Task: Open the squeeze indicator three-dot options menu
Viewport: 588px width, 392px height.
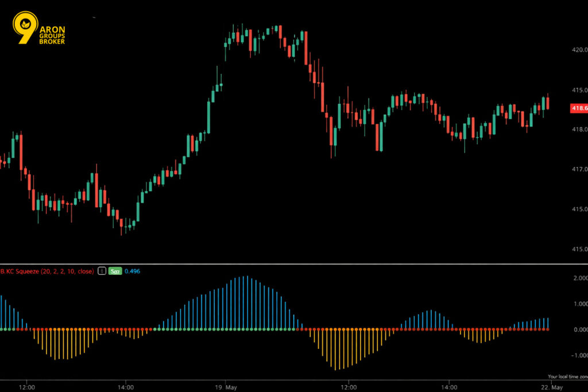Action: [x=102, y=271]
